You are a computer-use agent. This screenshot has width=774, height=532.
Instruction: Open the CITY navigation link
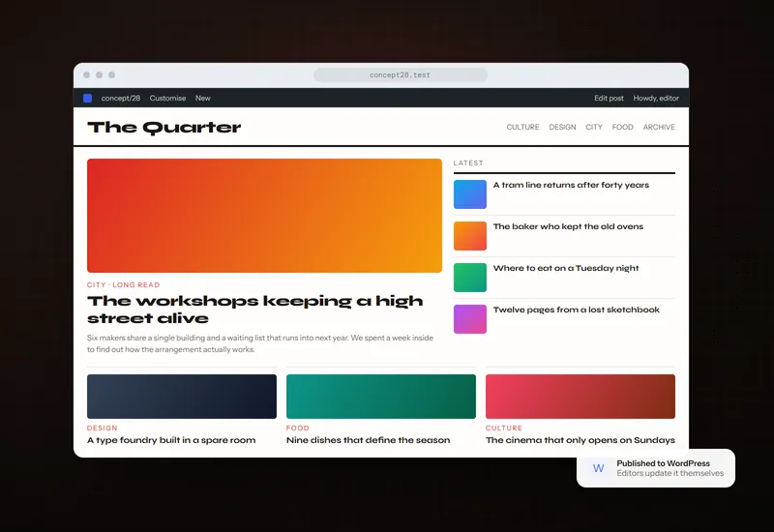click(594, 127)
